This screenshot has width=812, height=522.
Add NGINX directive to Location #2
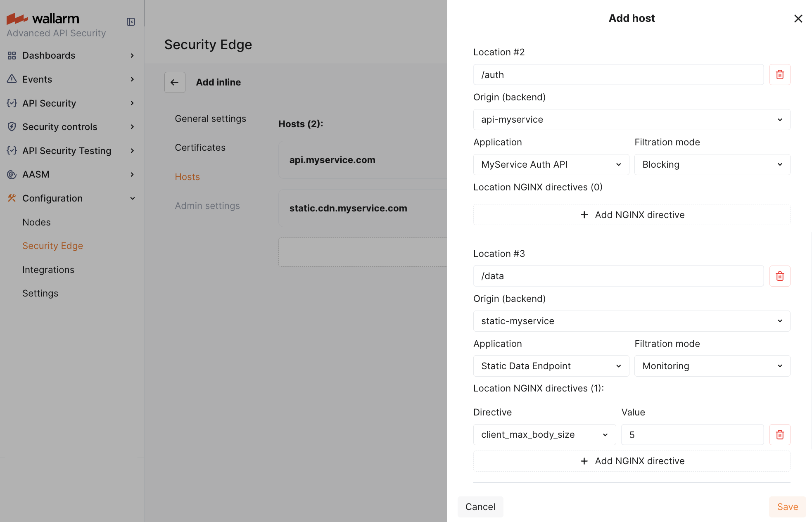[x=631, y=215]
